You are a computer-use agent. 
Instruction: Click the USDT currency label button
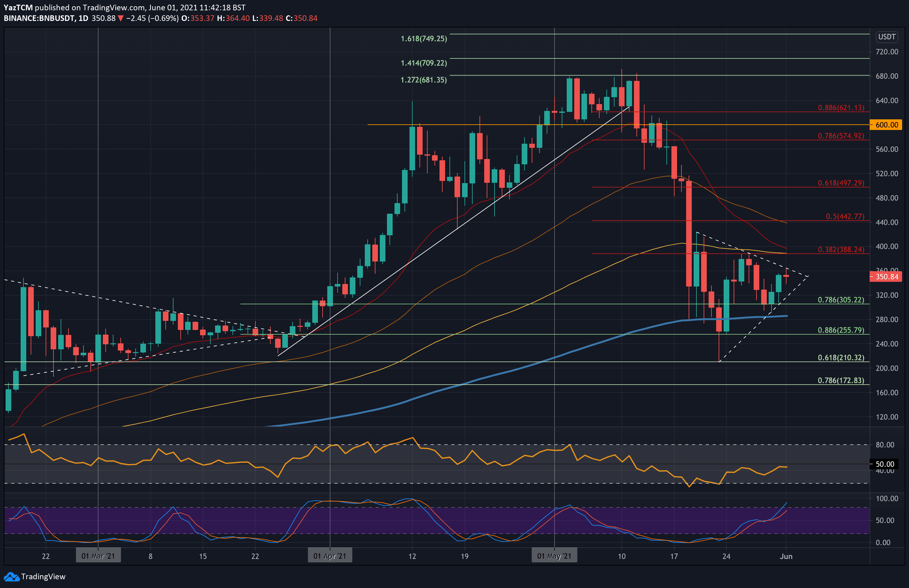(886, 37)
